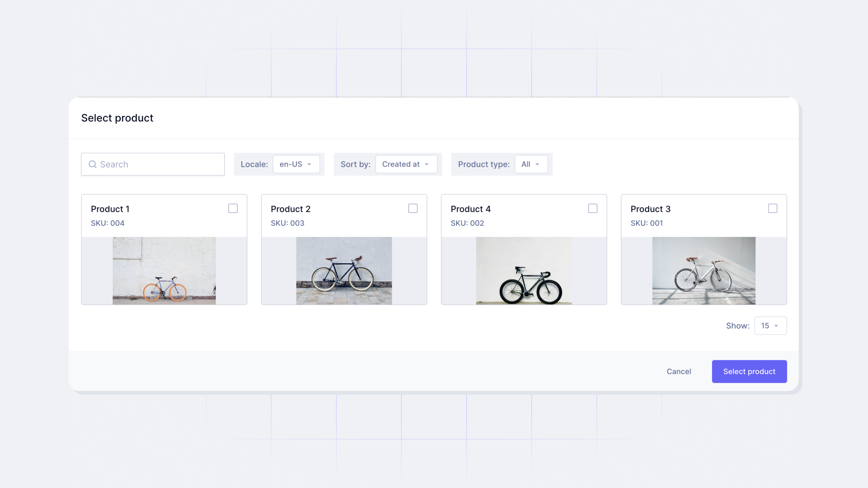Viewport: 868px width, 488px height.
Task: Expand the Sort by dropdown
Action: (406, 164)
